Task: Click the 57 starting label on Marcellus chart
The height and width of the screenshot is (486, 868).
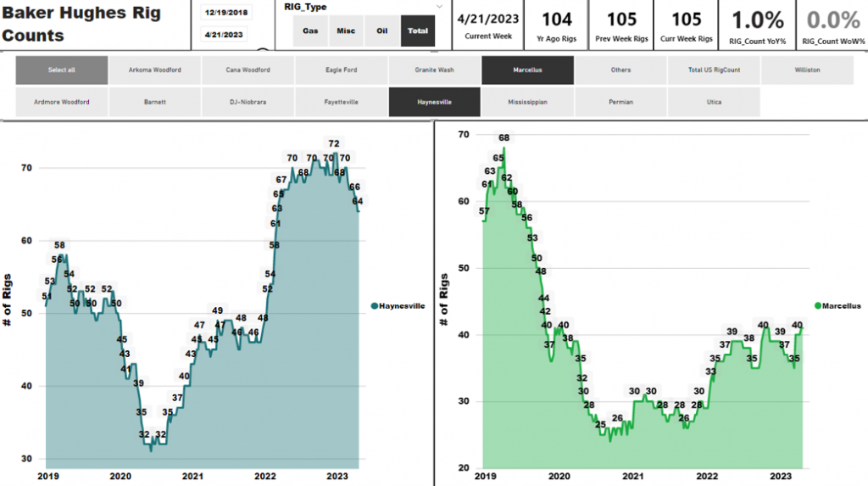Action: (x=484, y=210)
